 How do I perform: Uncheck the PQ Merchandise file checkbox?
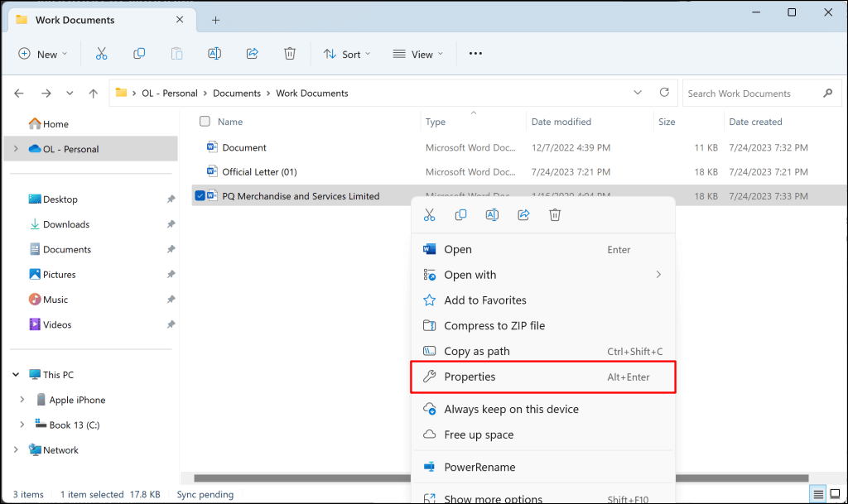[x=200, y=196]
